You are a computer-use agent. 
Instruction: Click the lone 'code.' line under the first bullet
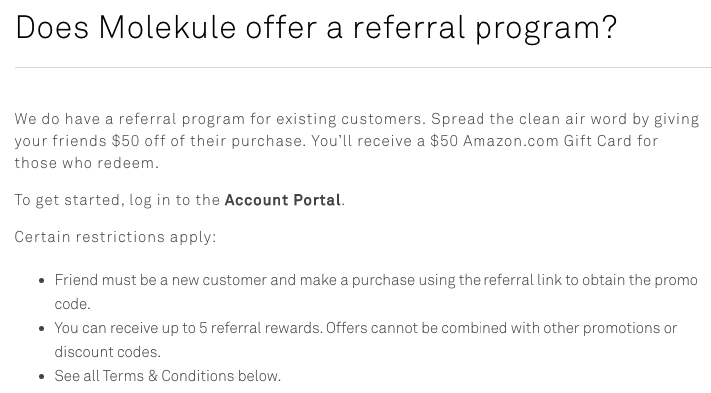click(73, 304)
